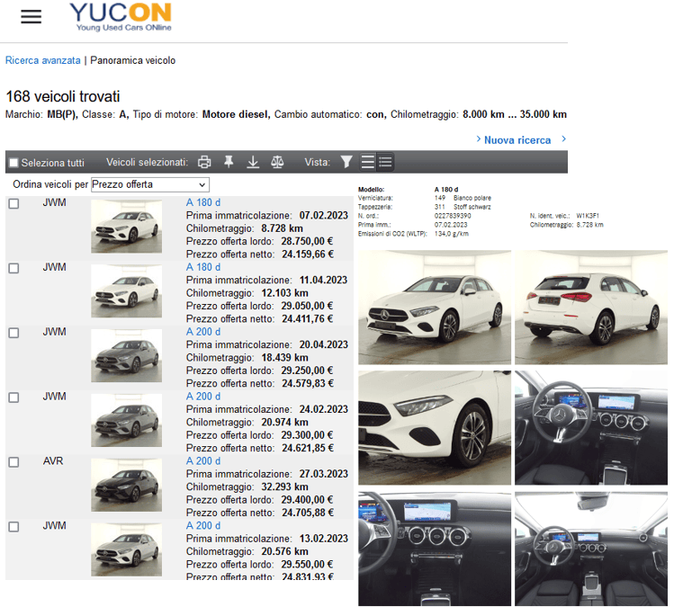Click the 168 veicoli trovati heading

[x=63, y=96]
